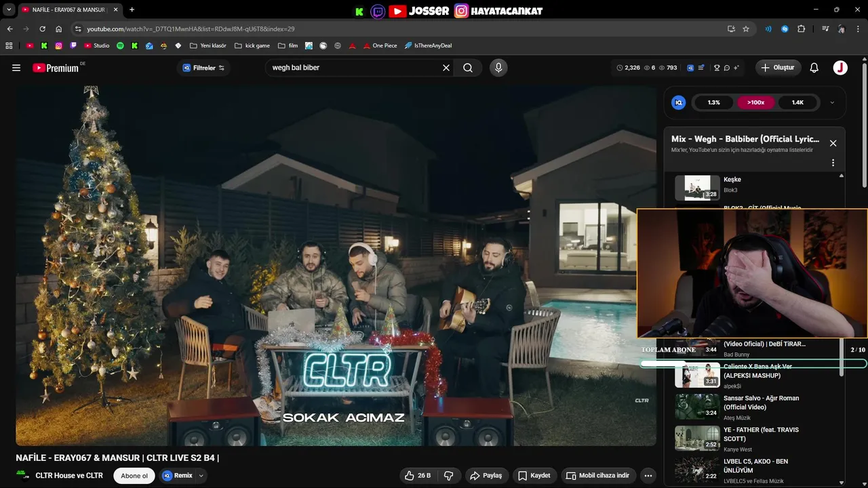The image size is (868, 488).
Task: Expand the Remix dropdown chevron
Action: 201,476
